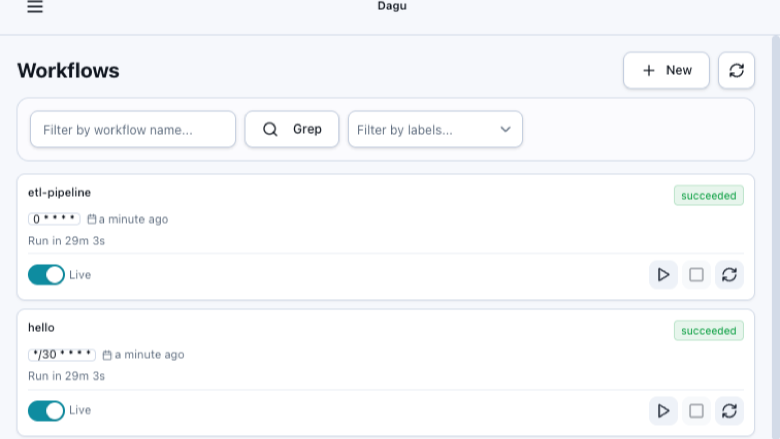Disable the etl-pipeline Live schedule toggle
This screenshot has height=439, width=780.
pyautogui.click(x=46, y=275)
